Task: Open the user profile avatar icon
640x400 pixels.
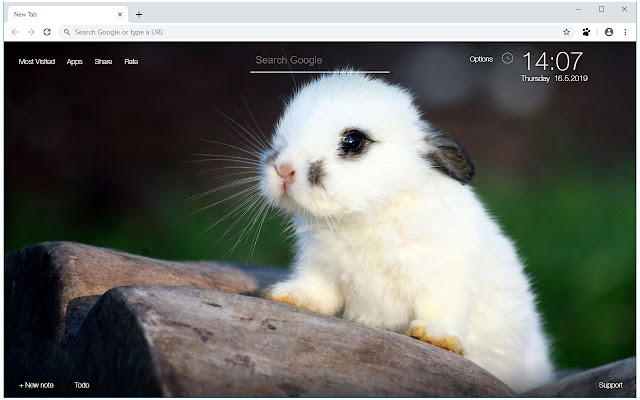Action: (609, 32)
